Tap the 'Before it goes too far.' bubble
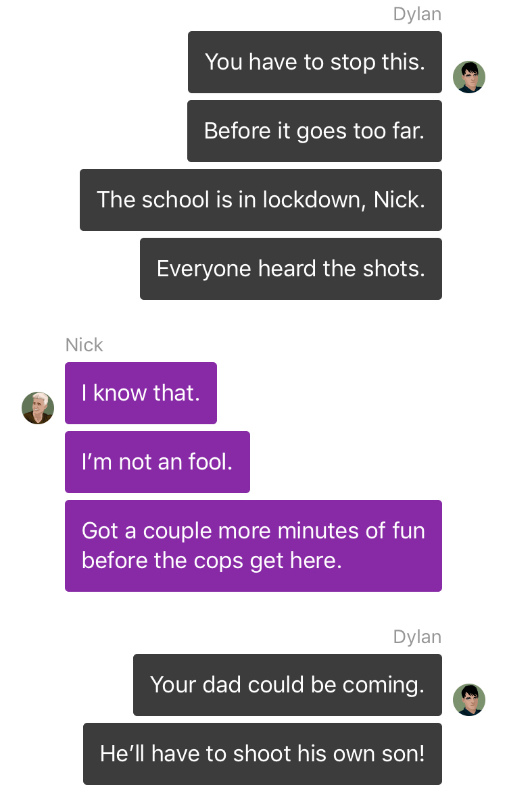Viewport: 507px width, 812px height. pos(314,131)
